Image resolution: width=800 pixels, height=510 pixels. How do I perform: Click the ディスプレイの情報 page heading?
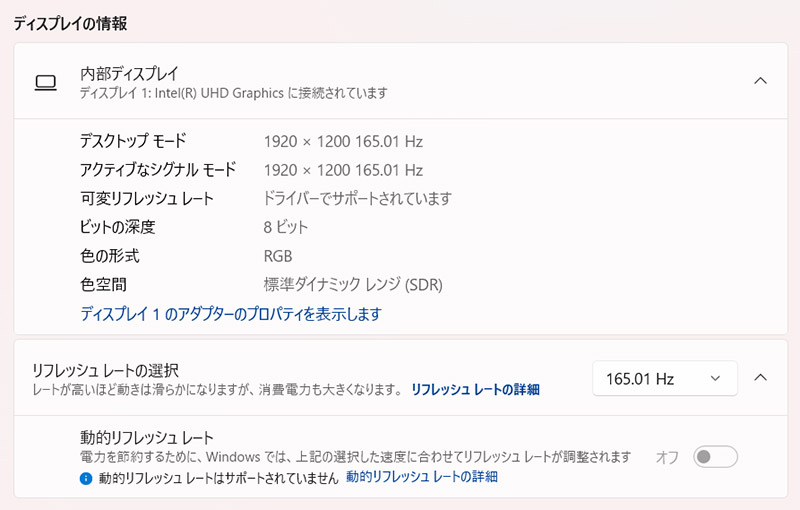(x=69, y=23)
